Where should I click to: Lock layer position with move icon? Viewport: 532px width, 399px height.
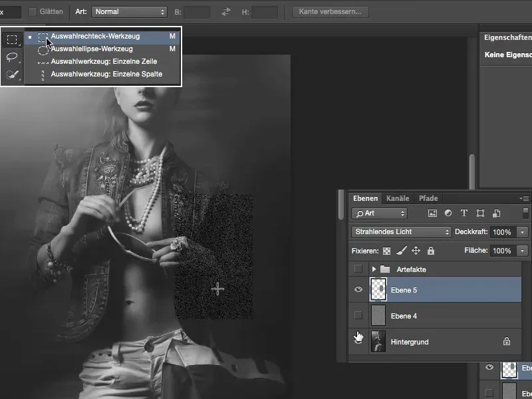(x=416, y=251)
